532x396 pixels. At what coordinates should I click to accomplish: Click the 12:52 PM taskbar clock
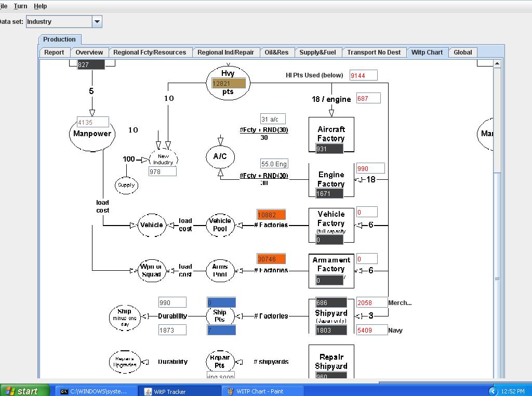513,391
